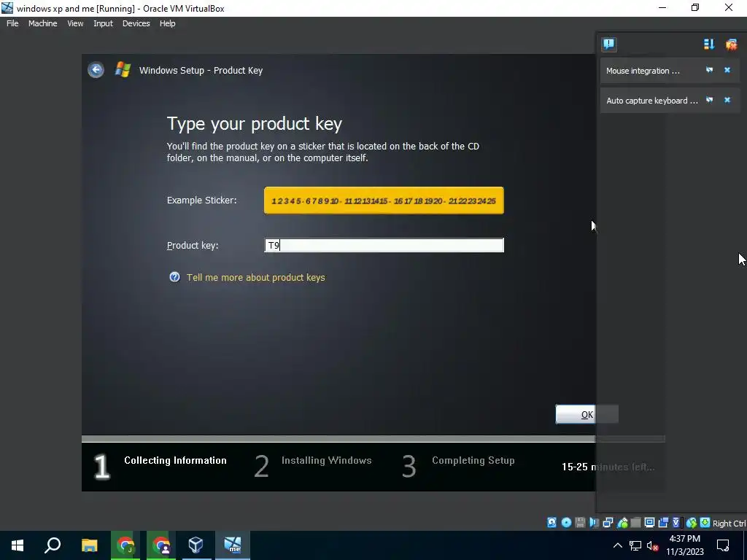Viewport: 747px width, 560px height.
Task: Click the Auto capture keyboard notification text
Action: coord(651,101)
